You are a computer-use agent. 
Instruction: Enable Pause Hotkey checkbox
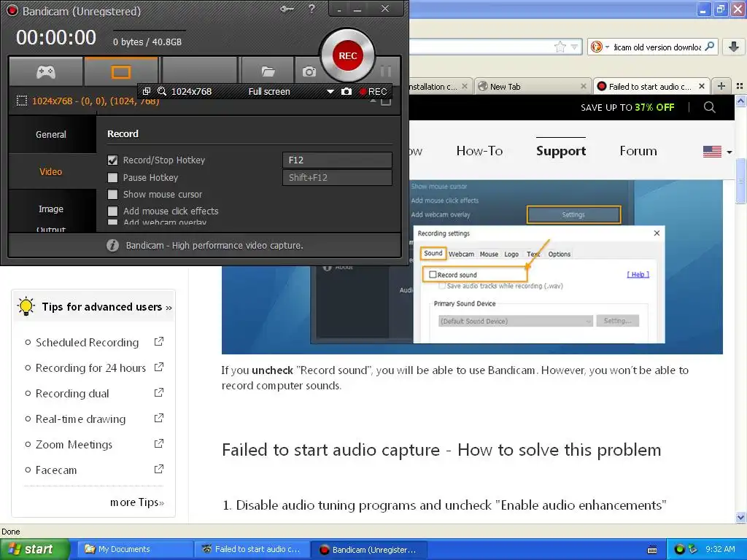112,178
